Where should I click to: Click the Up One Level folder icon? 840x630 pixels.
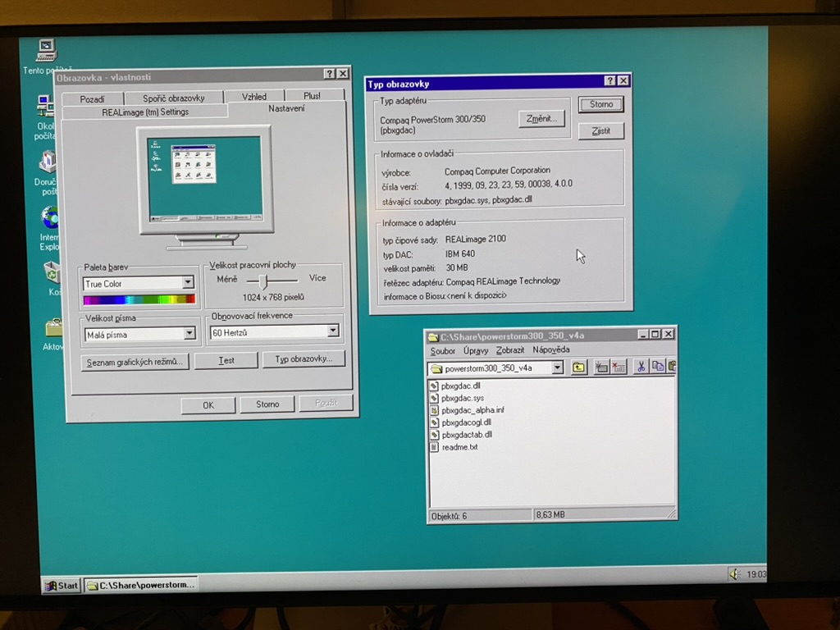pos(579,368)
